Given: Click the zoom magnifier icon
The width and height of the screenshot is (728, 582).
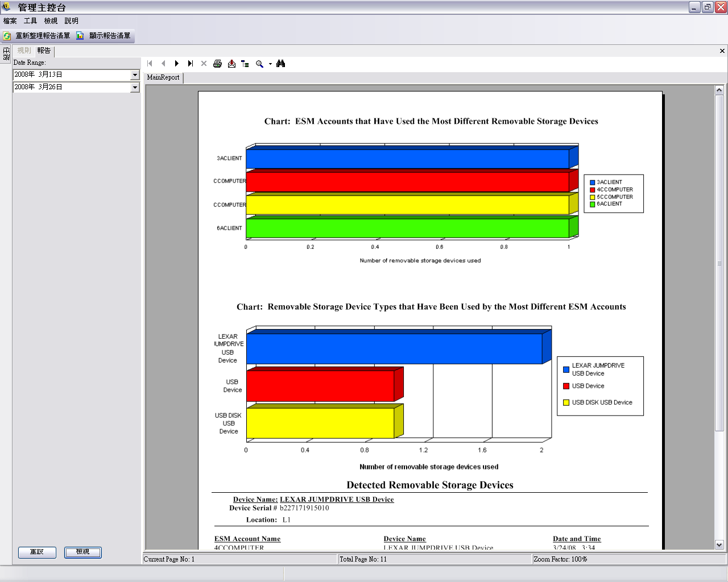Looking at the screenshot, I should click(259, 64).
